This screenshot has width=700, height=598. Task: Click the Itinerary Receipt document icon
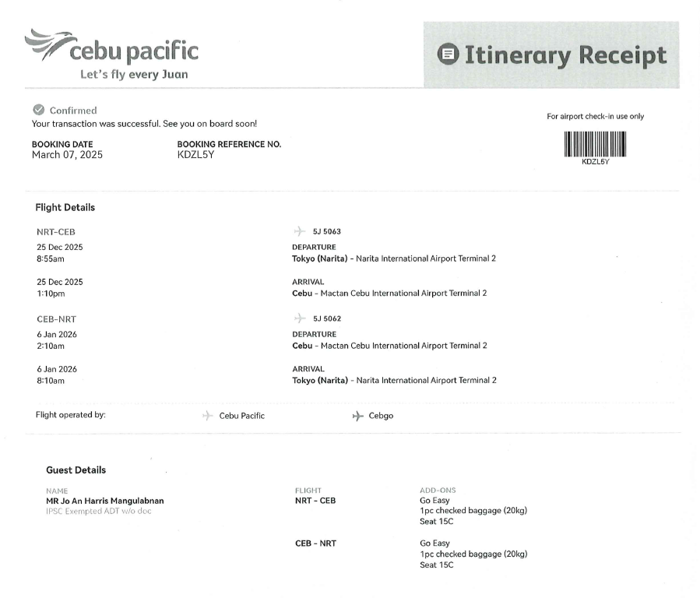[x=448, y=55]
